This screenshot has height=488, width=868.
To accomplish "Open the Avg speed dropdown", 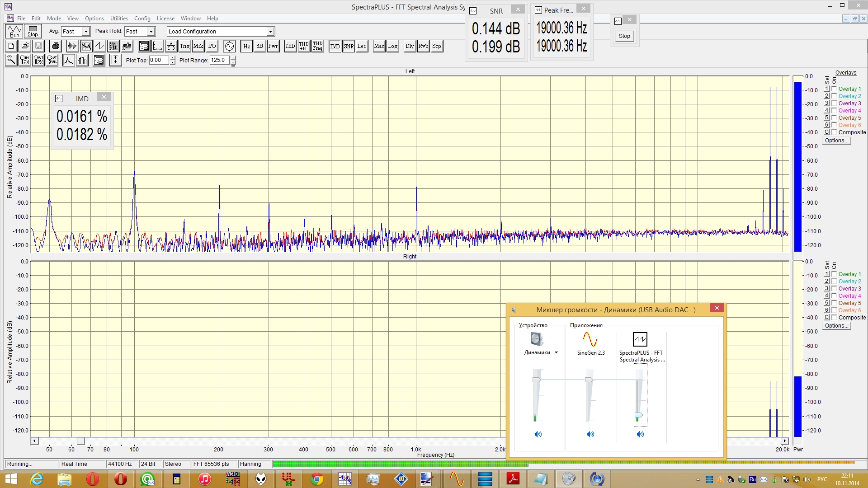I will pos(86,32).
